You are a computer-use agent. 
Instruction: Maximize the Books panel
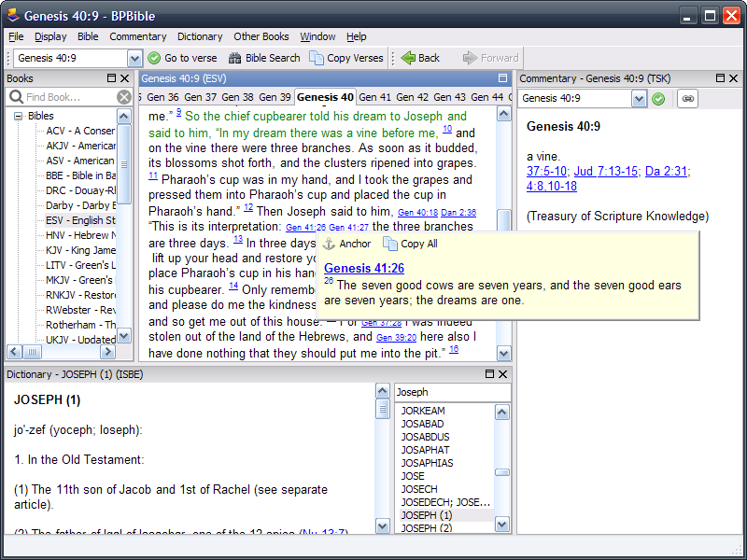point(112,78)
